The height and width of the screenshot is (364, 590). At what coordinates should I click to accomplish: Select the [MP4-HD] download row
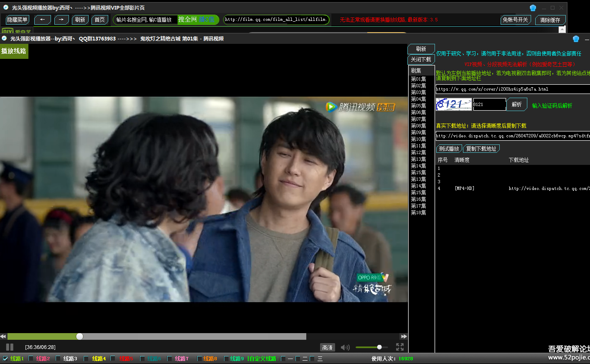click(x=513, y=188)
